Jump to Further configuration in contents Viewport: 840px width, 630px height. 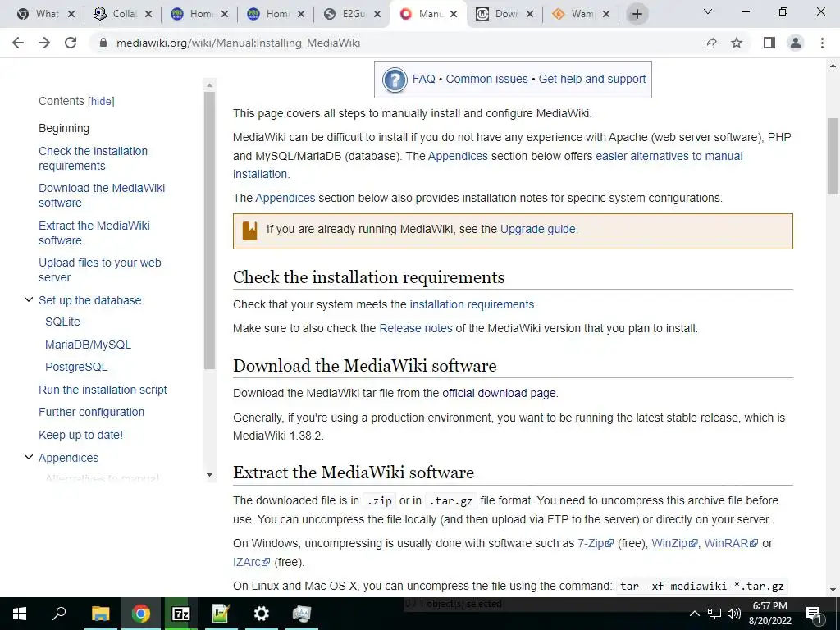pyautogui.click(x=91, y=412)
